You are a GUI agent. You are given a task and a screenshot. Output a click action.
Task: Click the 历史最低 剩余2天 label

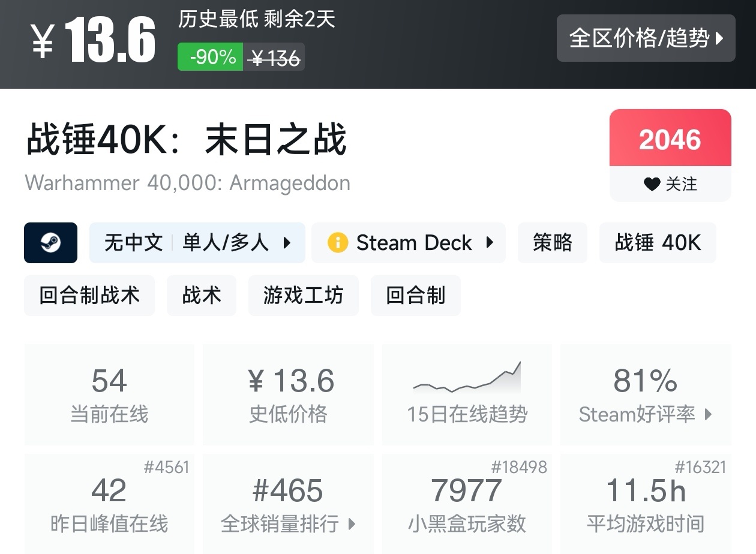257,19
